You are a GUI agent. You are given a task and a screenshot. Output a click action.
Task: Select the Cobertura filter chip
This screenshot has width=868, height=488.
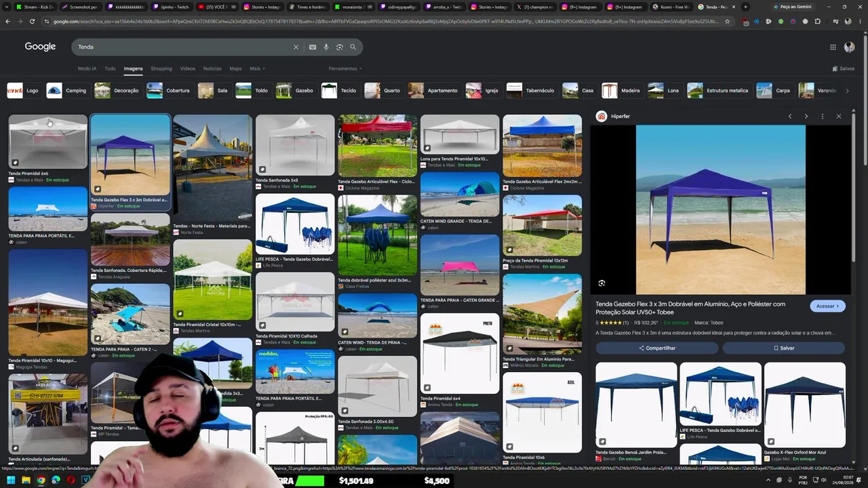[169, 90]
